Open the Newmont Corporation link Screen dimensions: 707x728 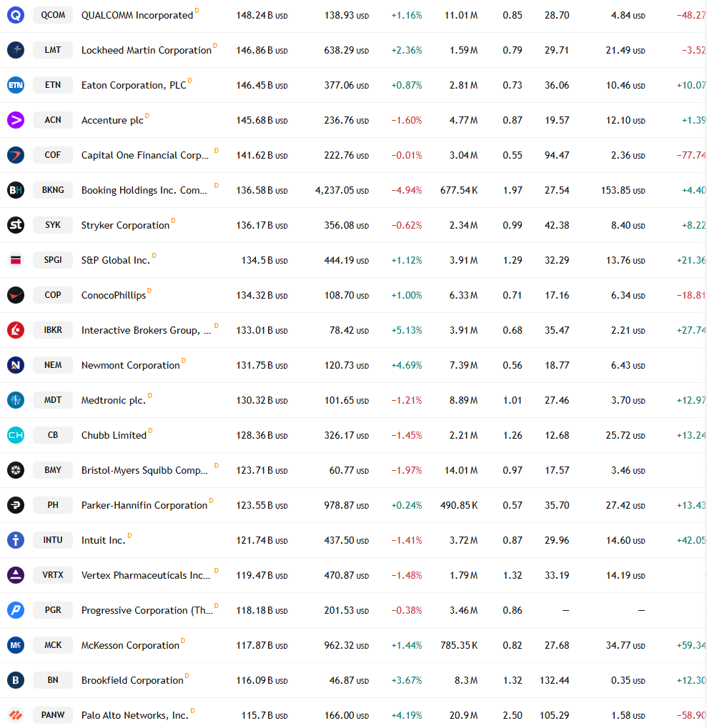coord(131,365)
